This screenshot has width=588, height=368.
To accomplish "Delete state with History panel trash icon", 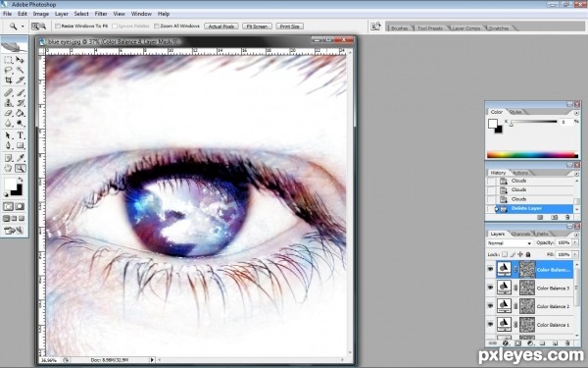I will pos(567,218).
